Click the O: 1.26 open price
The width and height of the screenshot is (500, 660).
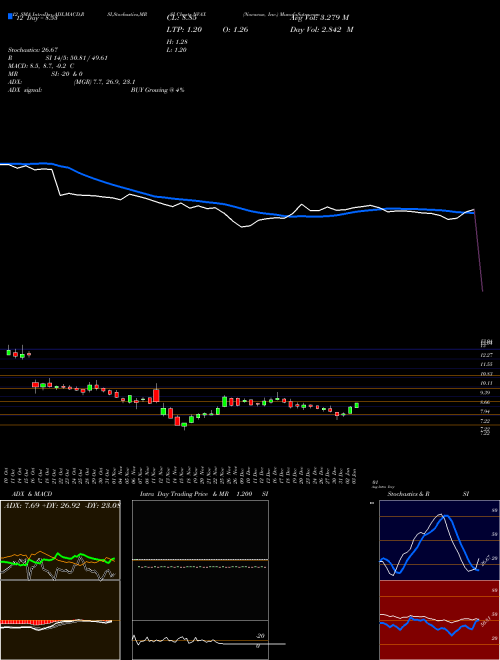[234, 29]
